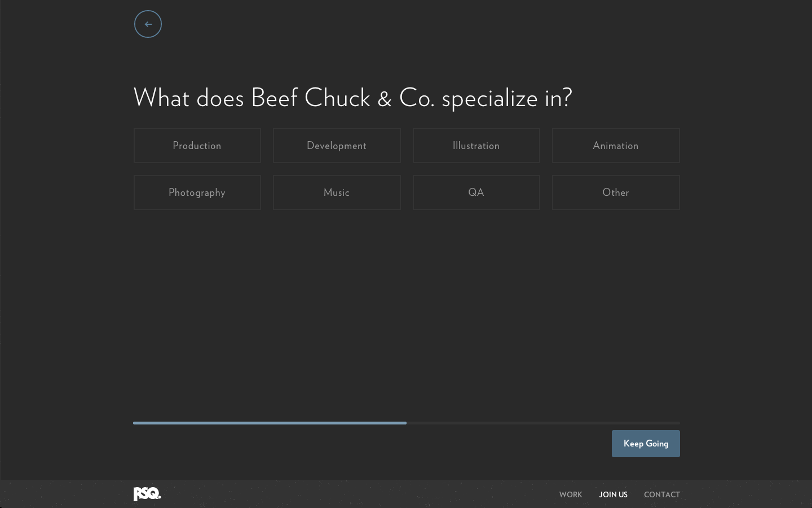Select the Animation option box

point(616,146)
